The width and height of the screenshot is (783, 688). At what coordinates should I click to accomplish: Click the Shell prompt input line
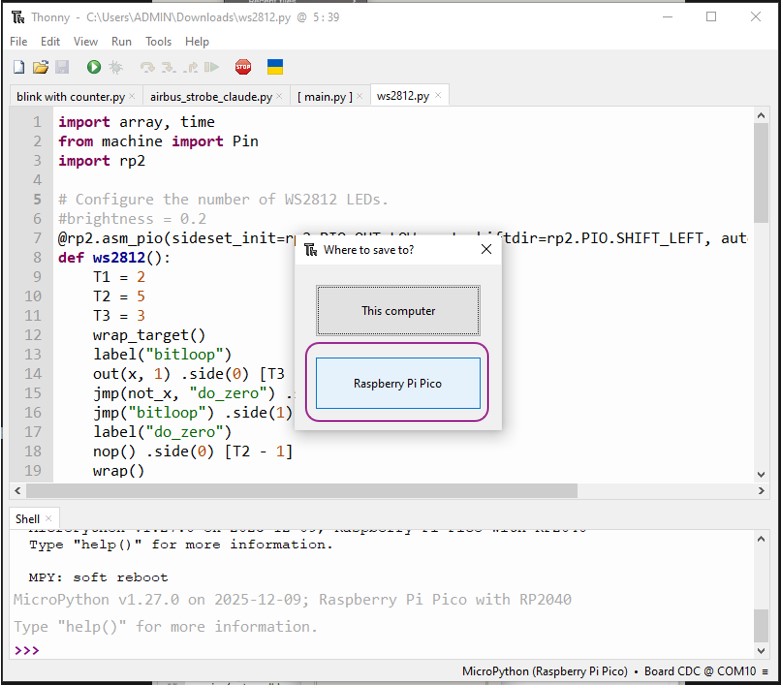[x=382, y=650]
